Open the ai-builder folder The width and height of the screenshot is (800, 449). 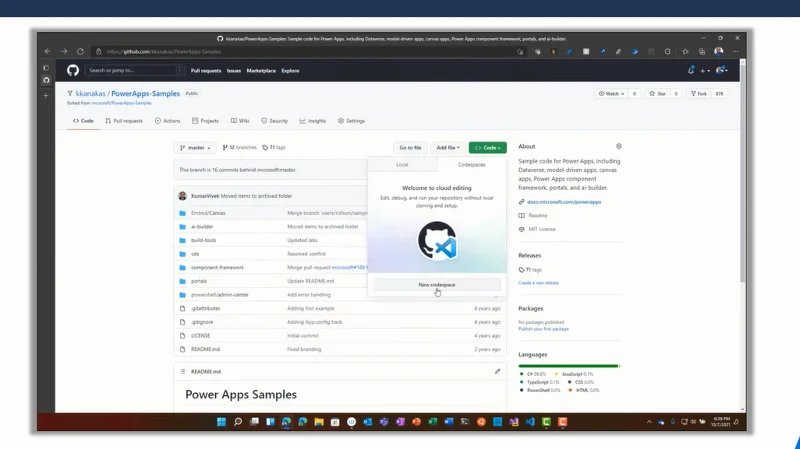point(202,227)
